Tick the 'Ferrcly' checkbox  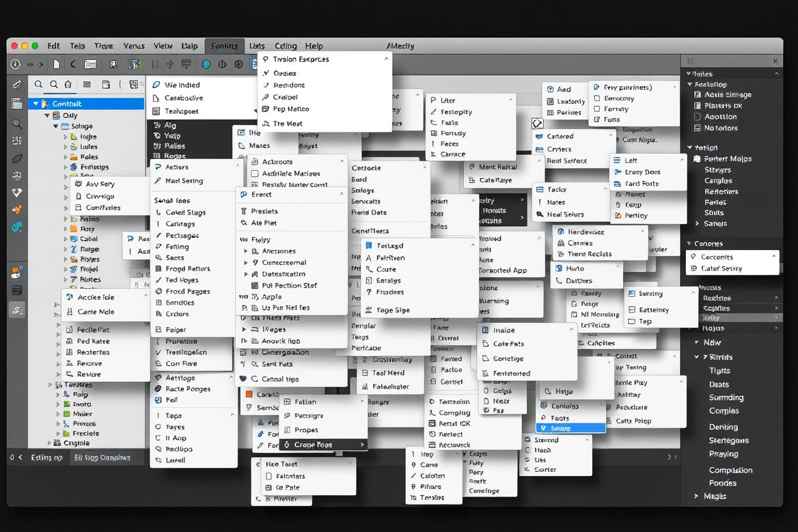[597, 109]
